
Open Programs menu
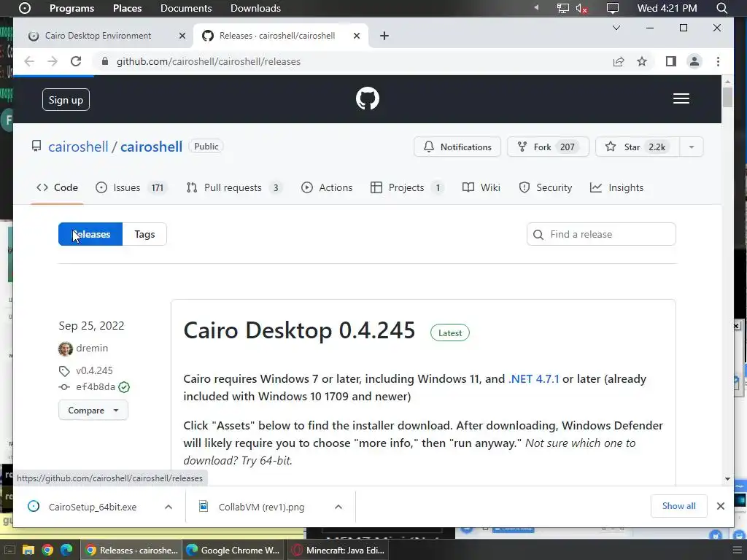click(x=72, y=8)
